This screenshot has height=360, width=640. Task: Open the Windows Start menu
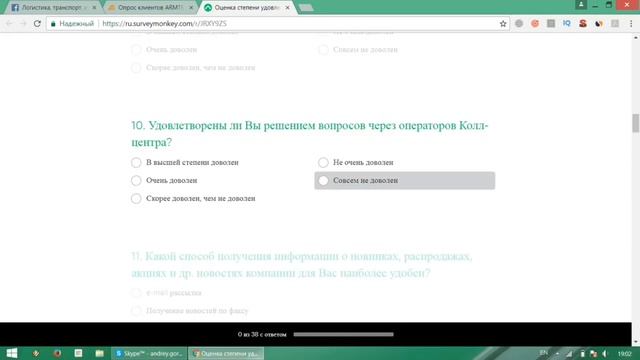point(12,353)
